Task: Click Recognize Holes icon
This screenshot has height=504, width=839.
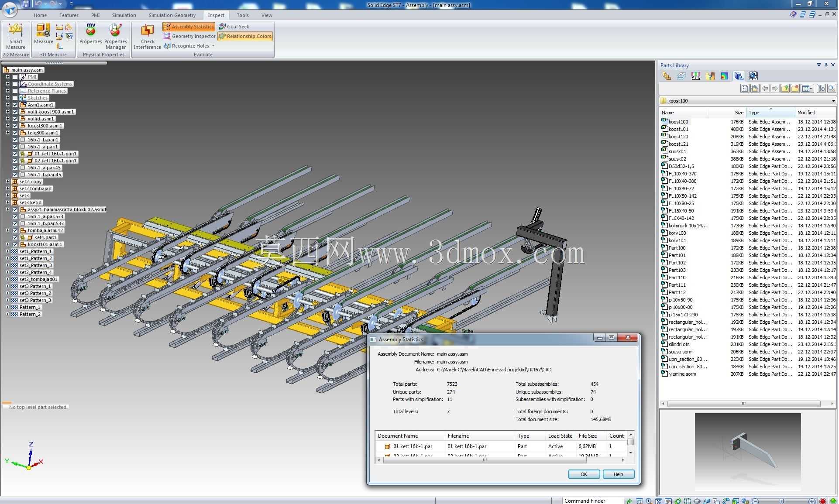Action: pyautogui.click(x=167, y=46)
